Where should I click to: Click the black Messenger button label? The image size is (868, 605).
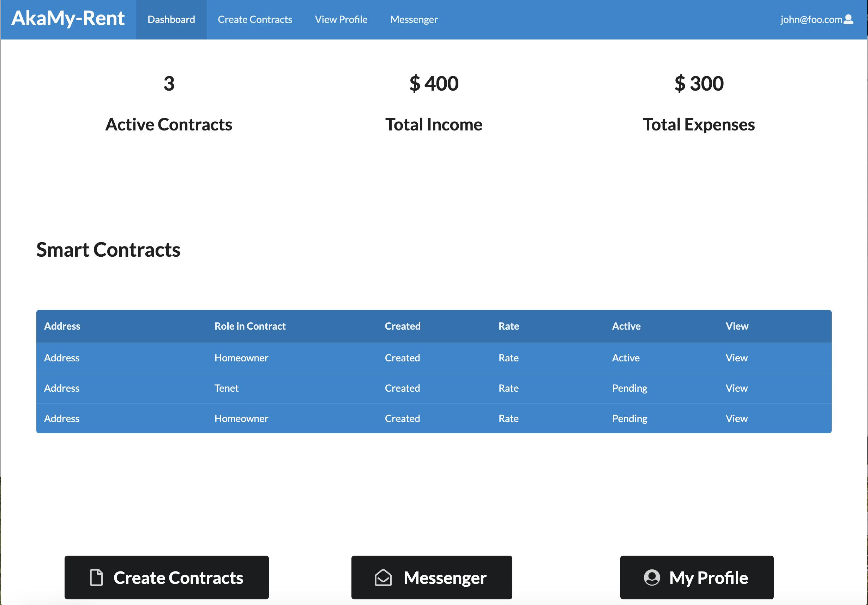coord(445,577)
